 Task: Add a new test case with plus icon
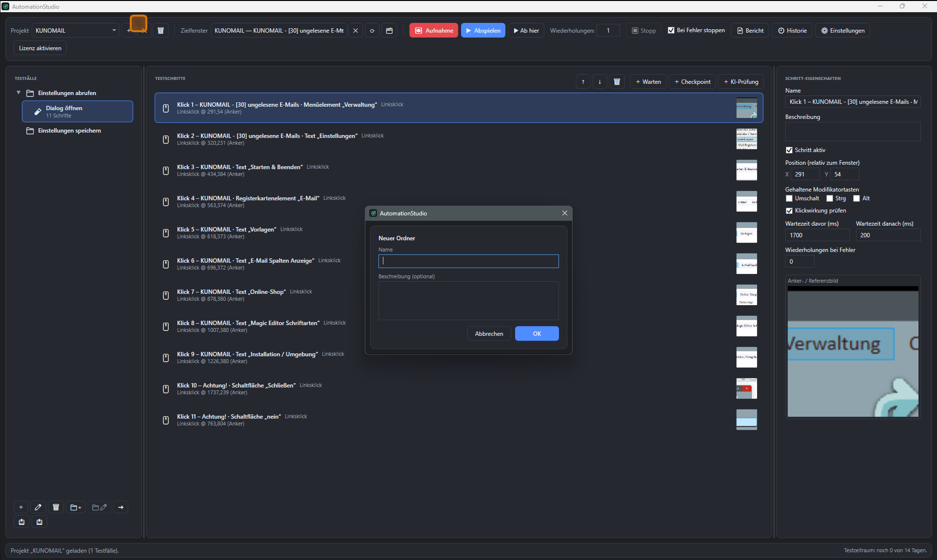(21, 507)
